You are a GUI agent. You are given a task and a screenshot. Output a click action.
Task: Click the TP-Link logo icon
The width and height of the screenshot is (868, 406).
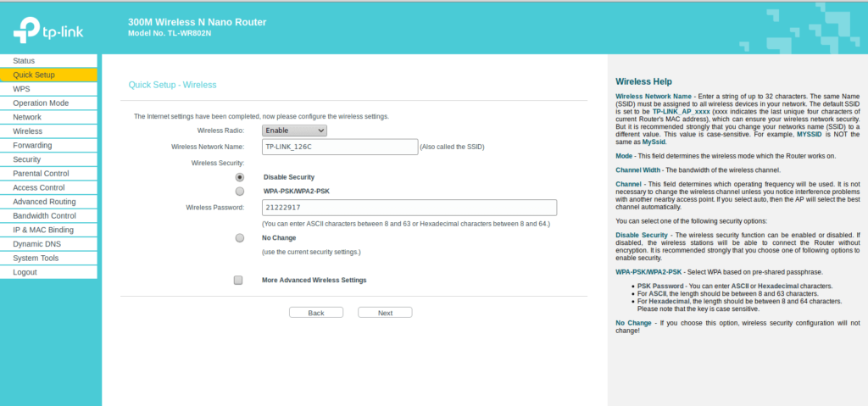point(25,32)
